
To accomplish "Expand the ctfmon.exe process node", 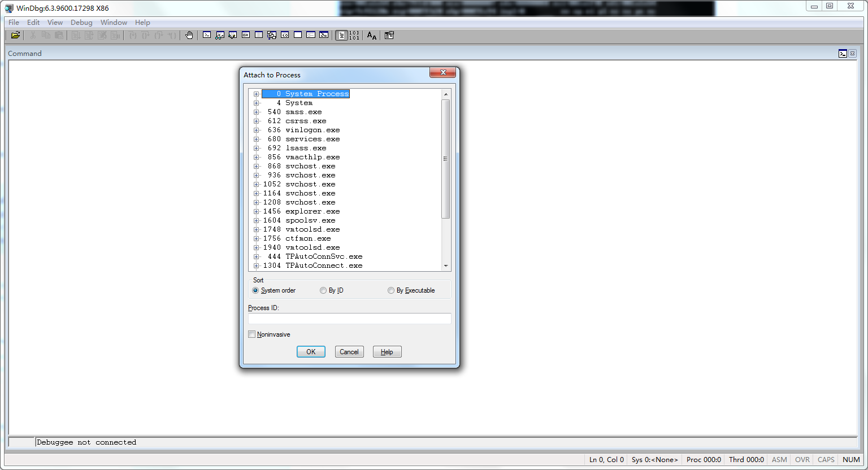I will 256,238.
